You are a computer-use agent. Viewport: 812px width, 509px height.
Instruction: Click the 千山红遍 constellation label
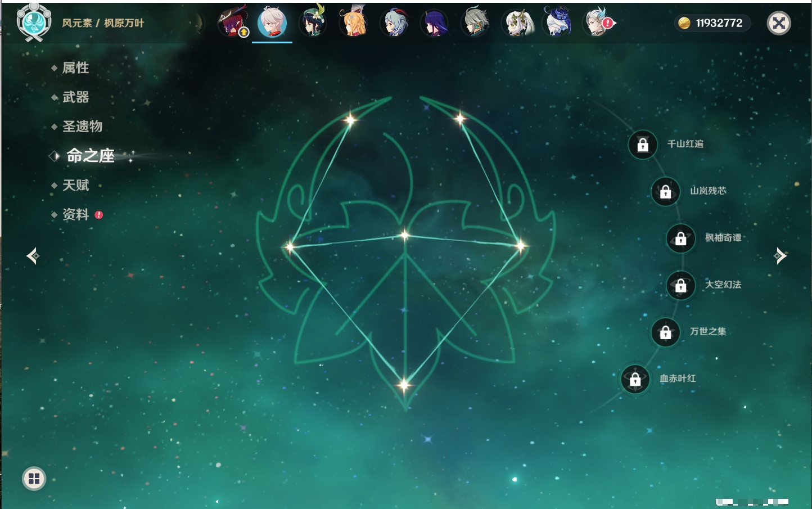click(x=685, y=144)
